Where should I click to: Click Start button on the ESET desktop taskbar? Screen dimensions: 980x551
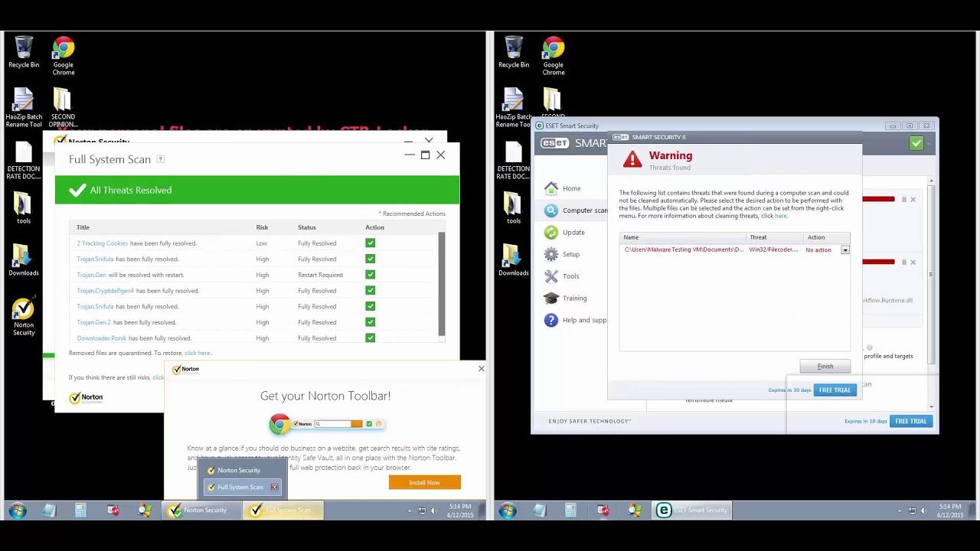pos(507,510)
